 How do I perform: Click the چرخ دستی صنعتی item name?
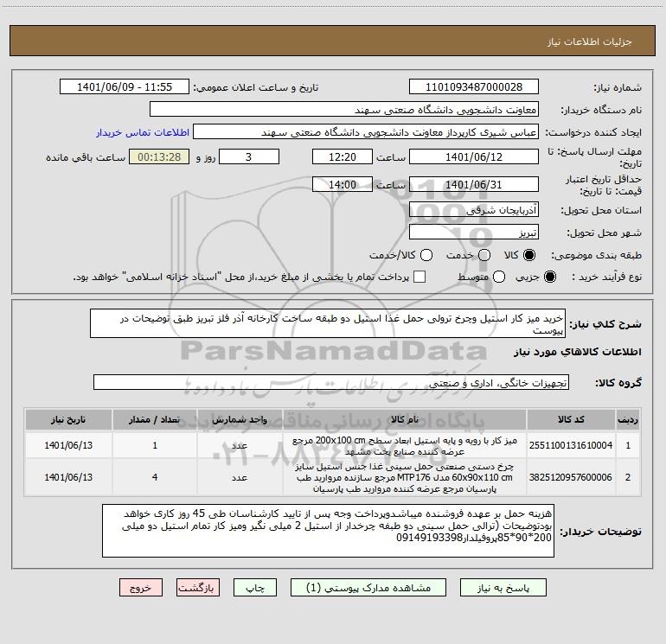[x=405, y=477]
